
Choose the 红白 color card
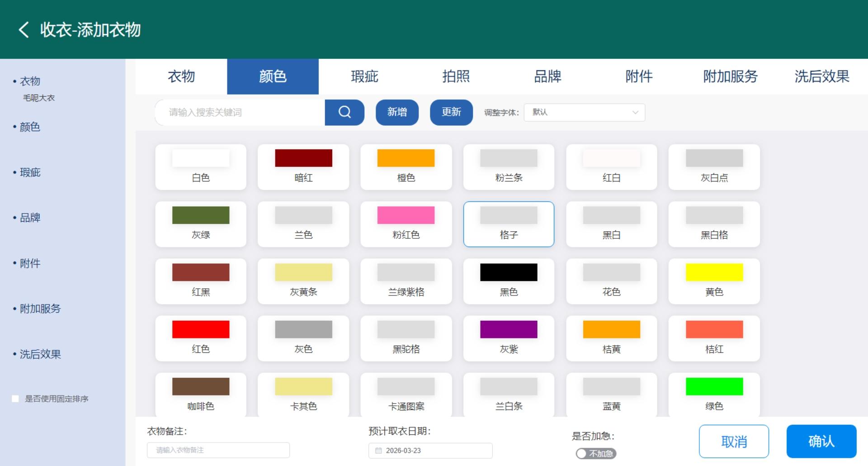(x=611, y=167)
